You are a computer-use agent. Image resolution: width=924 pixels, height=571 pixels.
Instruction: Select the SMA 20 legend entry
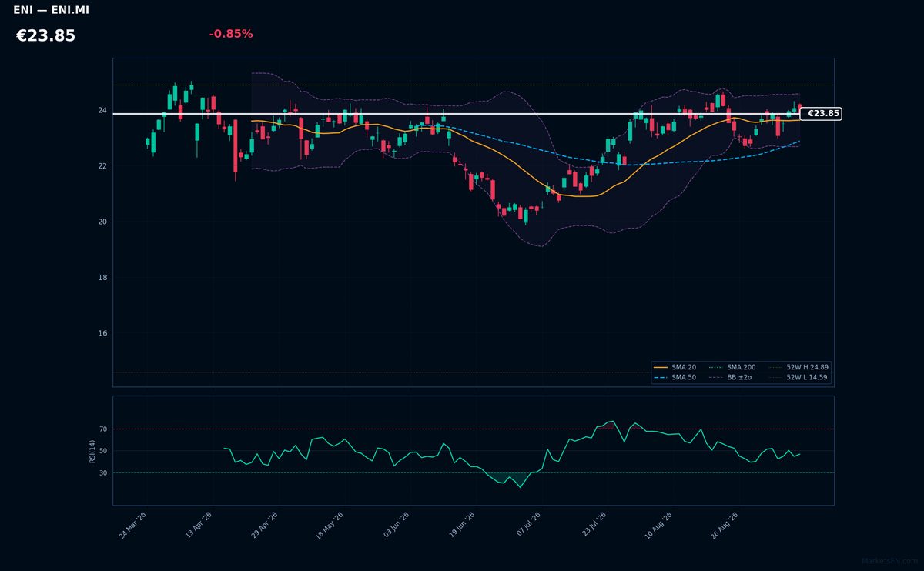click(x=675, y=368)
